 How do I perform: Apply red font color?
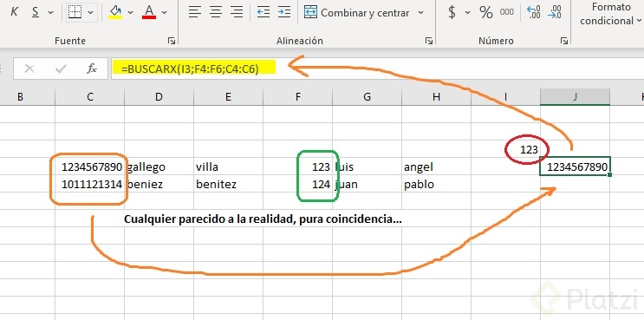[x=149, y=12]
